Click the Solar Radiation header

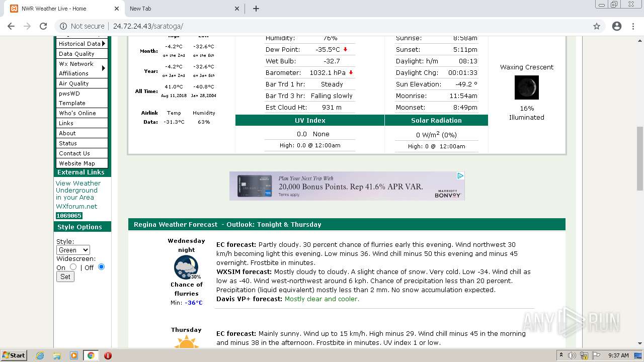coord(436,121)
